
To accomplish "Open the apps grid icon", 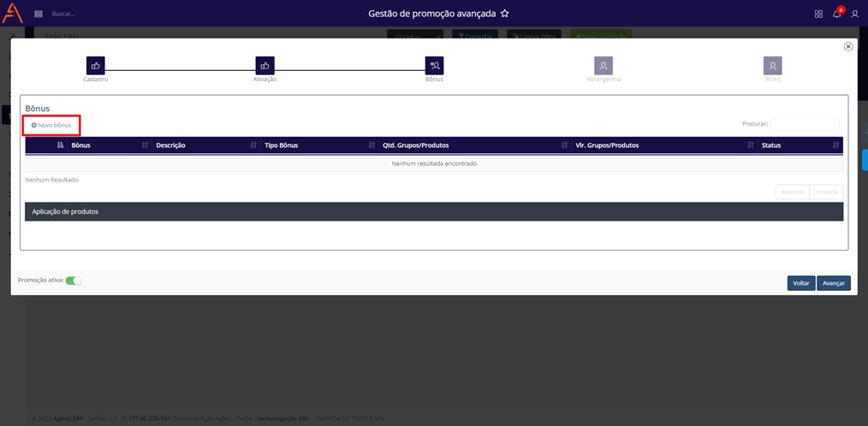I will (818, 14).
